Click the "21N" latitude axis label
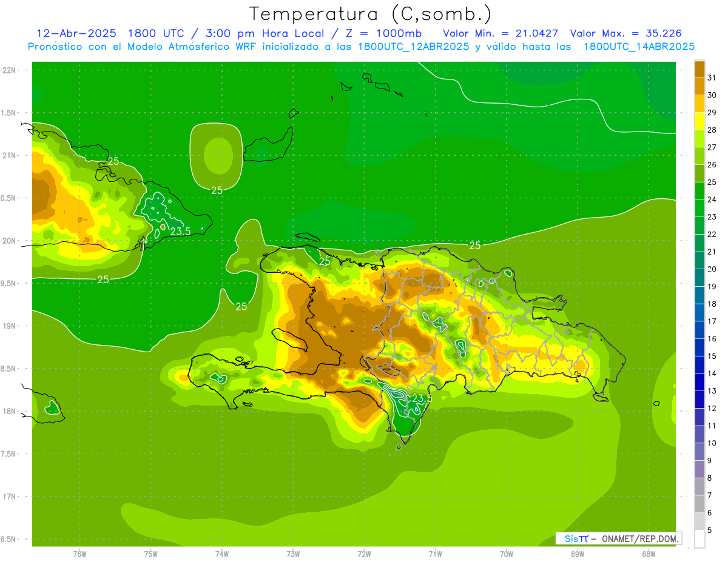The height and width of the screenshot is (562, 728). pos(10,155)
